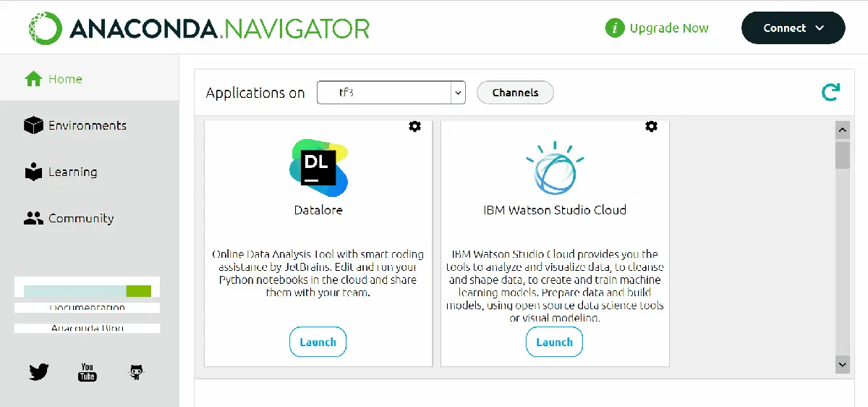The image size is (868, 407).
Task: Go to the Learning tab
Action: 90,172
